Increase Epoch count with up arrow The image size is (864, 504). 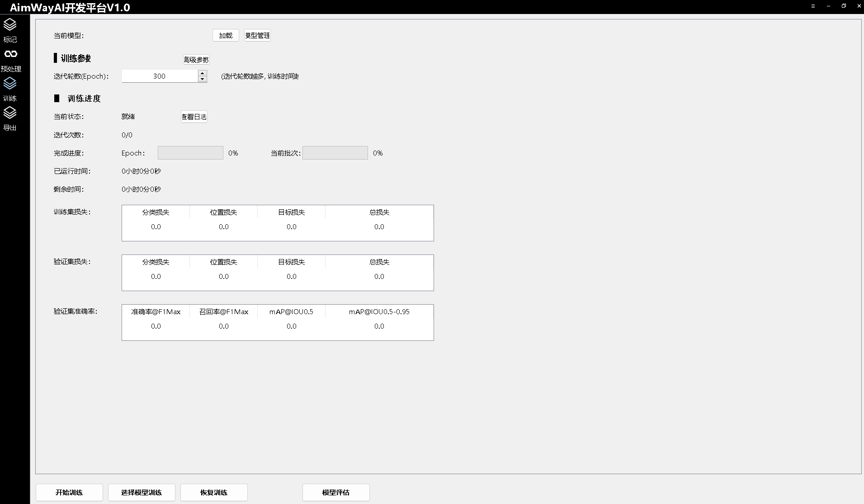click(203, 73)
